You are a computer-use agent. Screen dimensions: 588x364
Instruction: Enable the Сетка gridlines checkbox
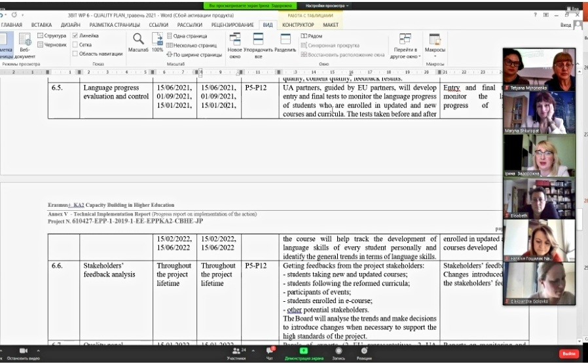click(x=76, y=45)
